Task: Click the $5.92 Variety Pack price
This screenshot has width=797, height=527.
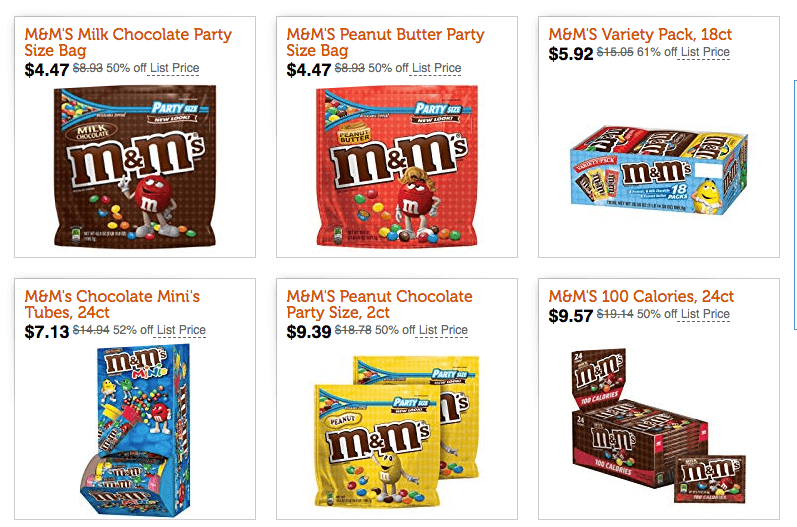Action: [571, 53]
